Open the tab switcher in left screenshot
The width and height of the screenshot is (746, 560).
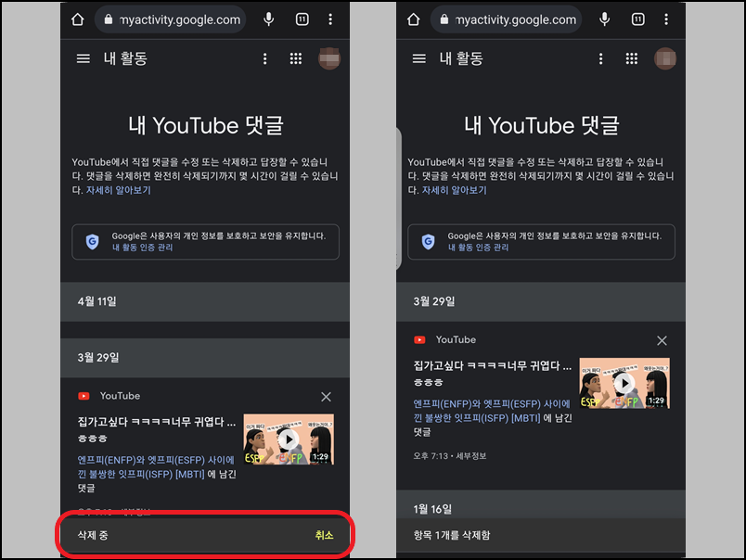(x=302, y=19)
